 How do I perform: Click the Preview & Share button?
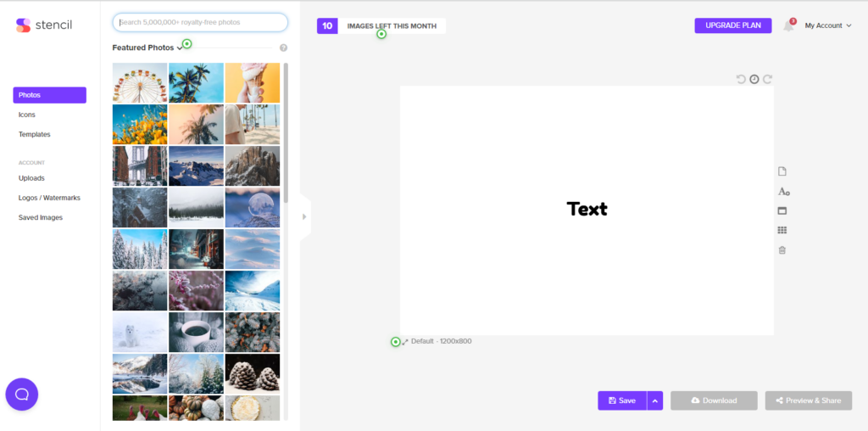coord(808,400)
